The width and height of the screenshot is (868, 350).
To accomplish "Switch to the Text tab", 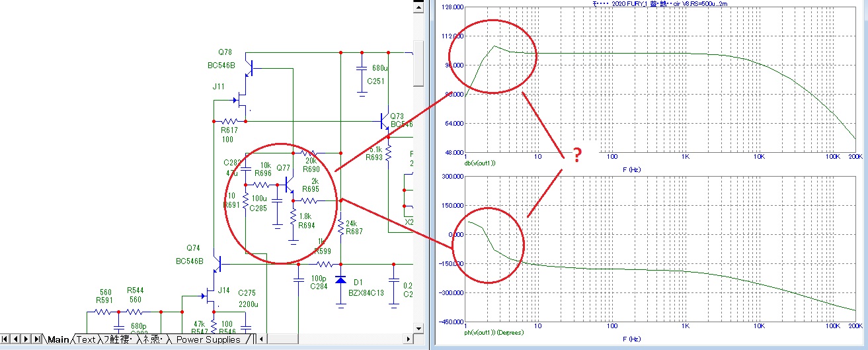I will (86, 339).
